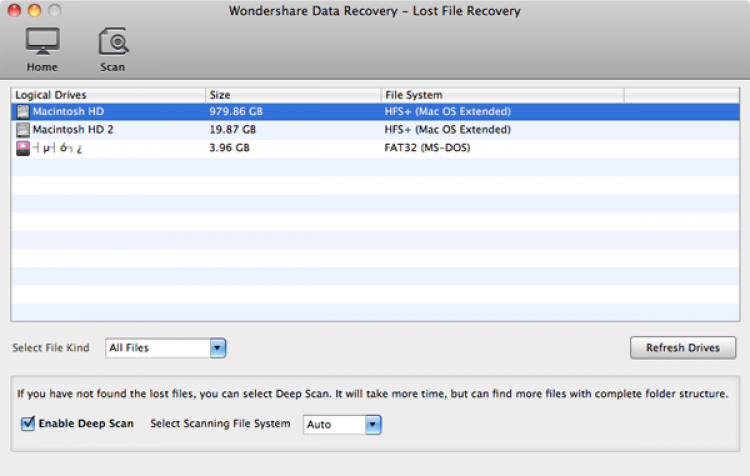The width and height of the screenshot is (750, 476).
Task: Sort by Size column header
Action: click(x=293, y=95)
